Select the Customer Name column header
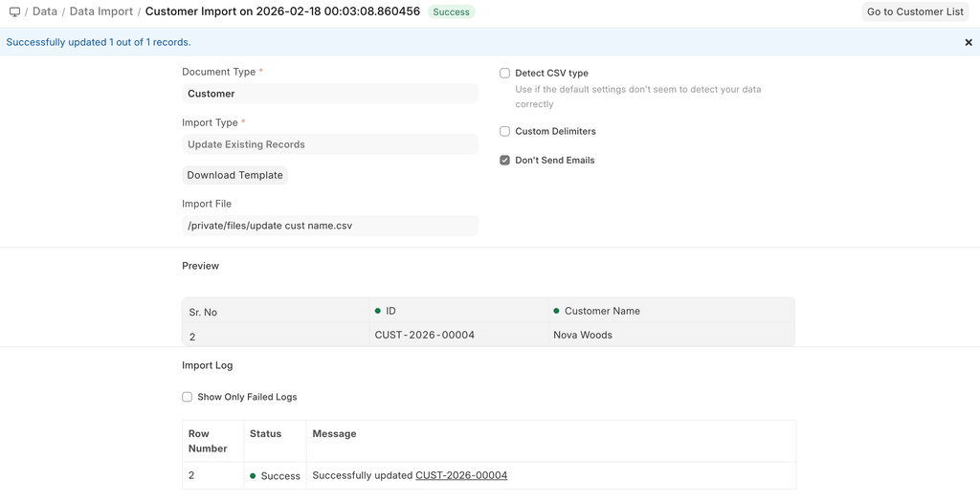The height and width of the screenshot is (502, 980). [x=602, y=311]
